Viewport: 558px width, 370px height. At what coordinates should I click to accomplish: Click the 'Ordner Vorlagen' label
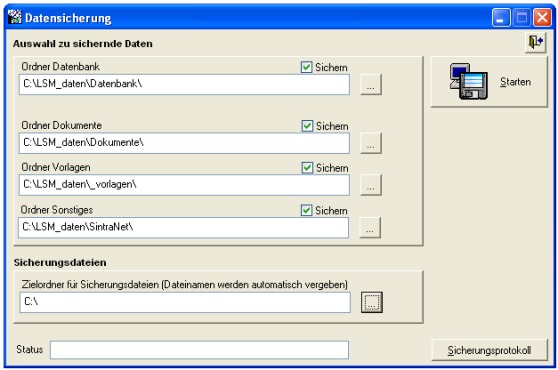tap(56, 167)
